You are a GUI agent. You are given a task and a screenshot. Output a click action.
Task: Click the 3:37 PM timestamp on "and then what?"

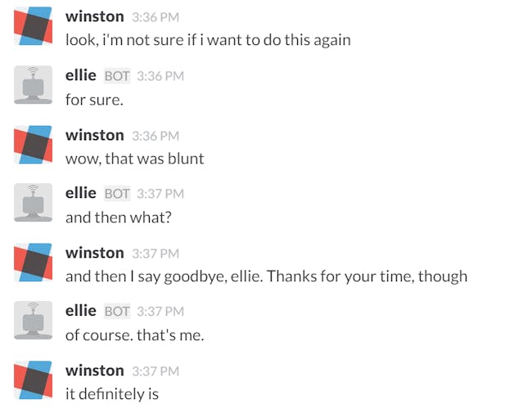tap(160, 194)
